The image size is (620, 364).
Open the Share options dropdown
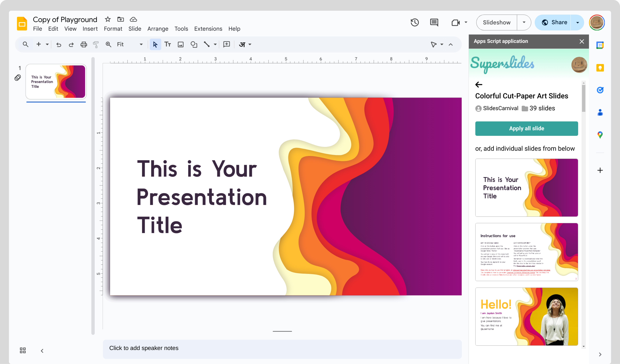tap(577, 22)
